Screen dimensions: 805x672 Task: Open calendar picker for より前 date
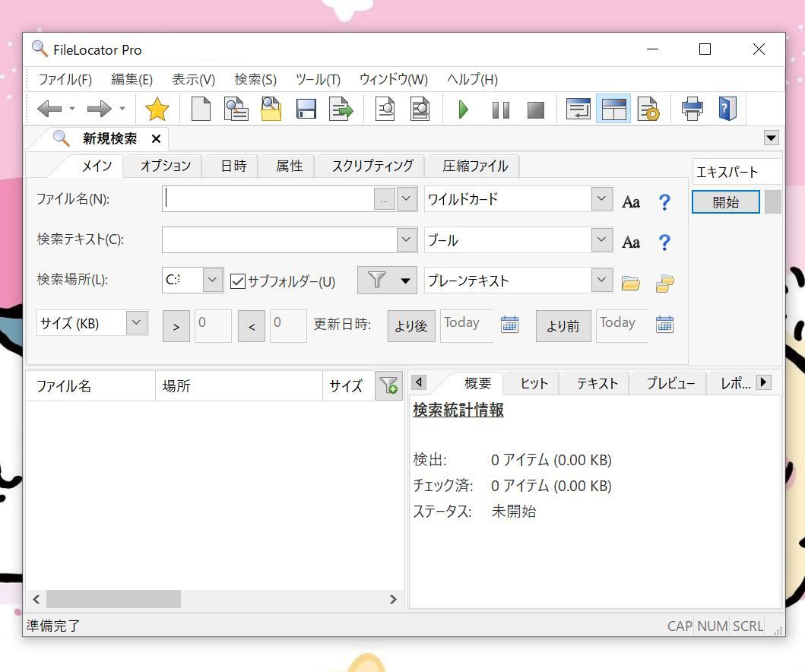(x=664, y=325)
